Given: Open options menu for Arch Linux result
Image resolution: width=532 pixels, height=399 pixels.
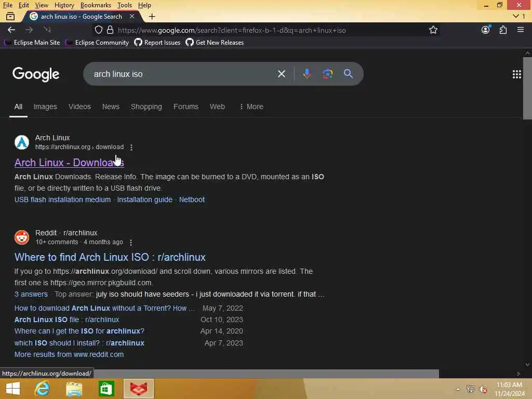Looking at the screenshot, I should coord(131,147).
